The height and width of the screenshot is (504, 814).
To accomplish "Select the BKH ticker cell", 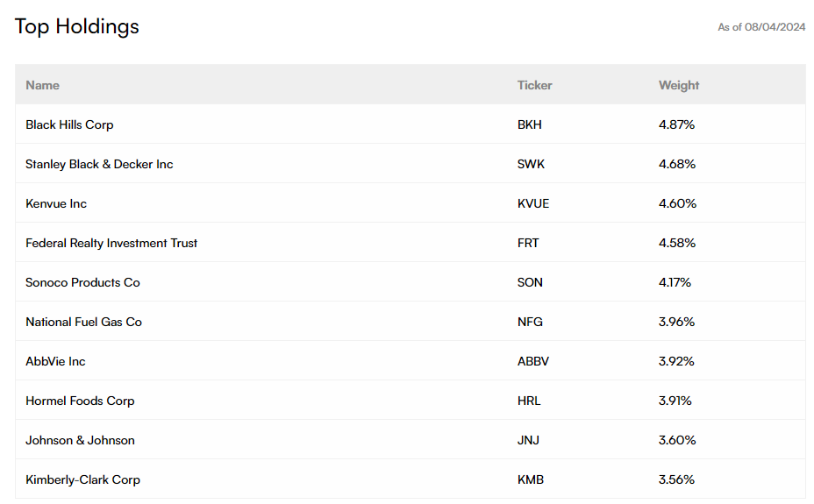I will click(x=529, y=124).
